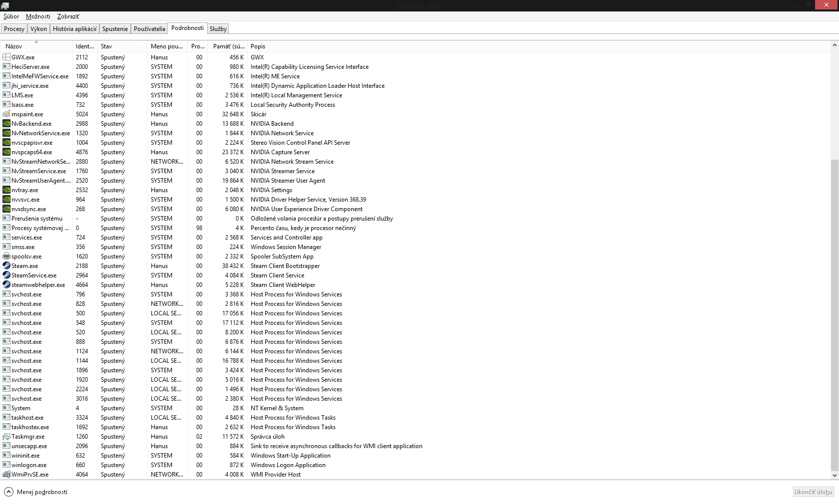839x504 pixels.
Task: Click the nvtray.exe NVIDIA icon
Action: click(6, 190)
